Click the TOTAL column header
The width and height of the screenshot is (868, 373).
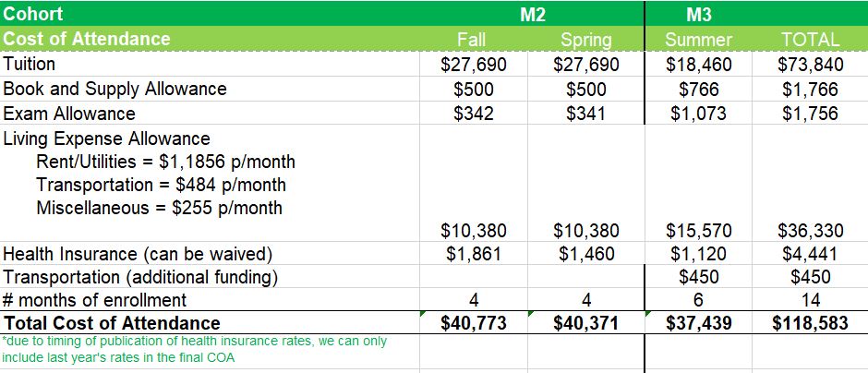coord(809,40)
